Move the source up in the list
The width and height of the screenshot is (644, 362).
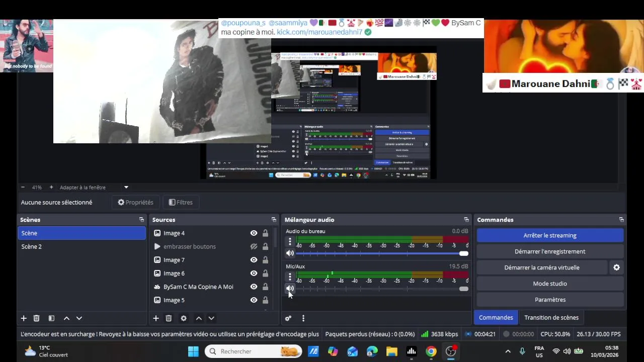[199, 318]
